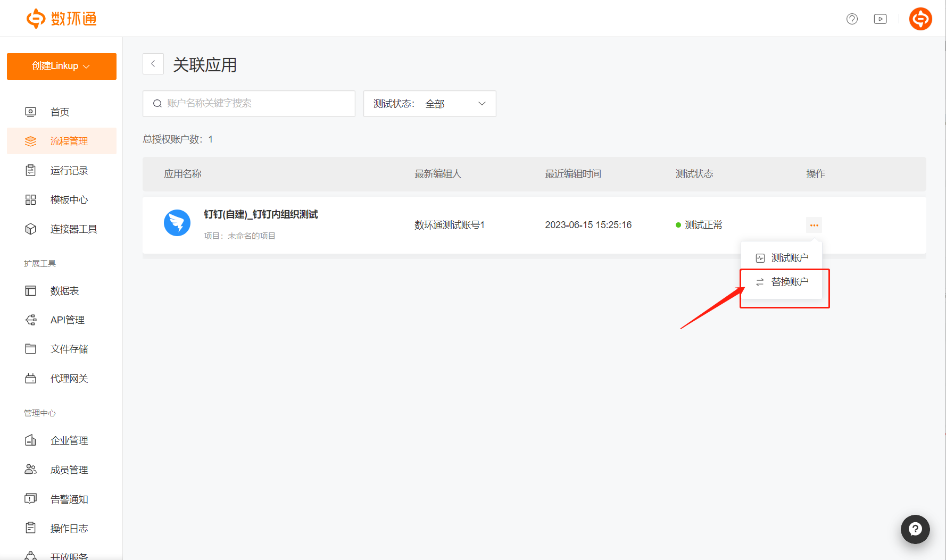946x560 pixels.
Task: Open API管理 in the sidebar
Action: [x=67, y=320]
